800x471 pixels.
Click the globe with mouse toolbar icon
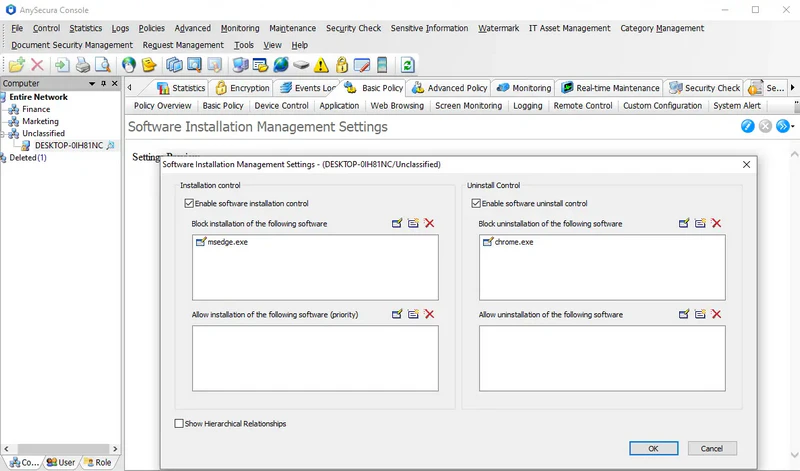point(129,65)
